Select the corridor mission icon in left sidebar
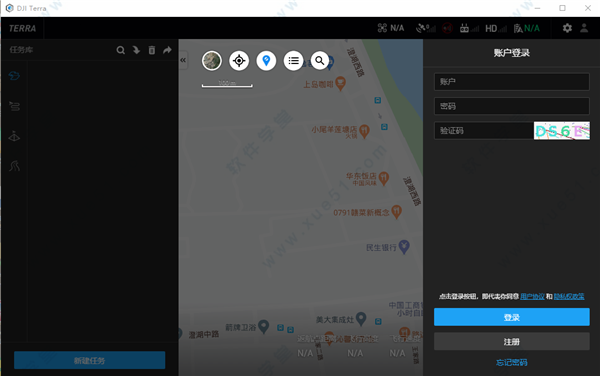The width and height of the screenshot is (600, 376). [x=14, y=166]
